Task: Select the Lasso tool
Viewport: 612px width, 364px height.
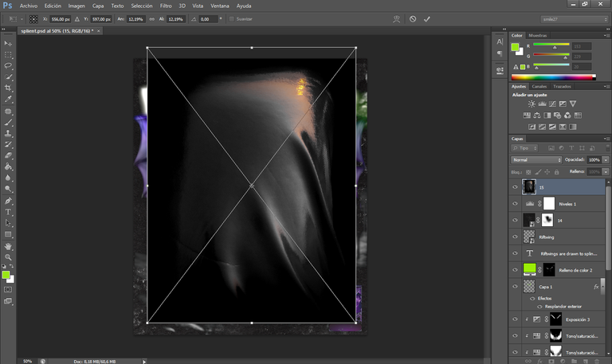Action: [x=8, y=65]
